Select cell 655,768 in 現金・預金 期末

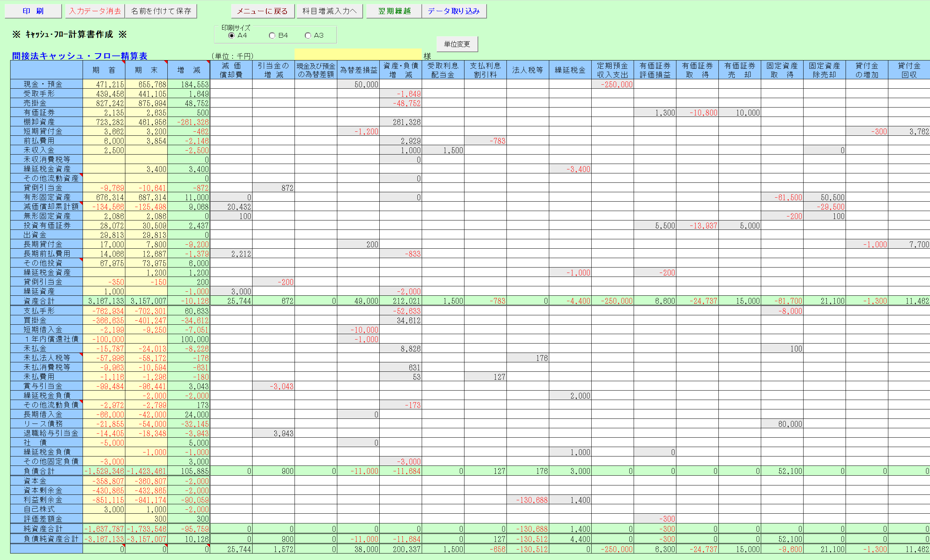pyautogui.click(x=146, y=84)
